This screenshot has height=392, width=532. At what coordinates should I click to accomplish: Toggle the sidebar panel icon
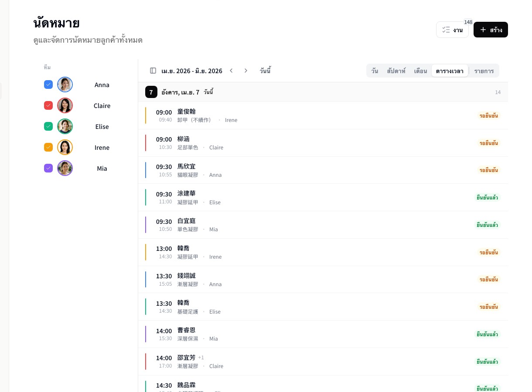pyautogui.click(x=153, y=71)
